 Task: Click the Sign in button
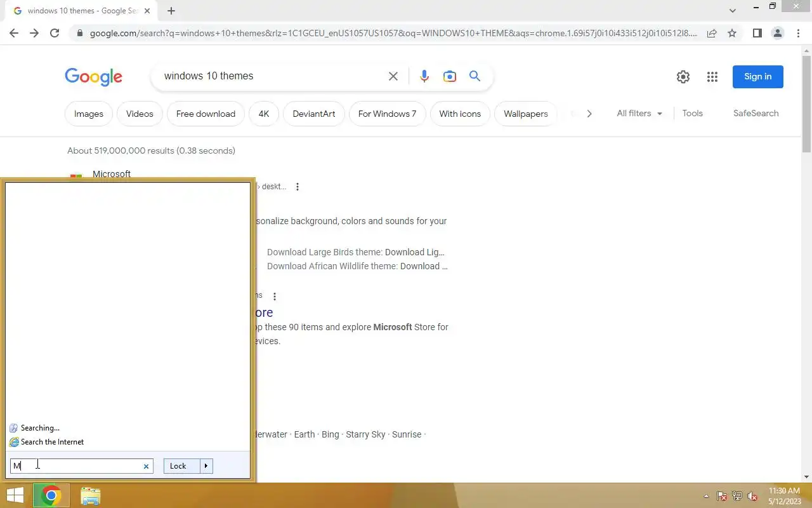[x=758, y=77]
